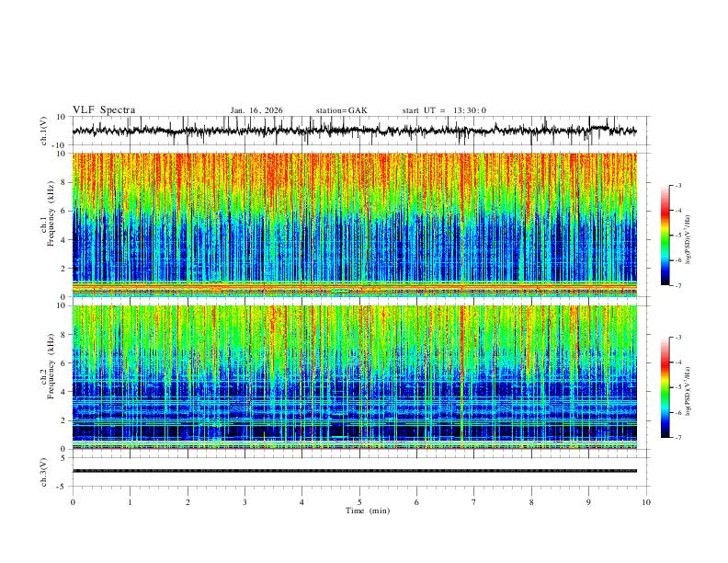Click the ch.1 color bar label 'log(PSD)(V²/Hz)'
The height and width of the screenshot is (563, 728).
click(688, 240)
